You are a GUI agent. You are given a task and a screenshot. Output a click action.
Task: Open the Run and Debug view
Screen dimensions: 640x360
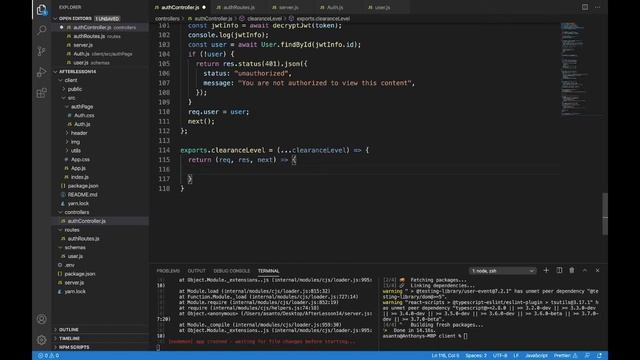click(x=42, y=72)
